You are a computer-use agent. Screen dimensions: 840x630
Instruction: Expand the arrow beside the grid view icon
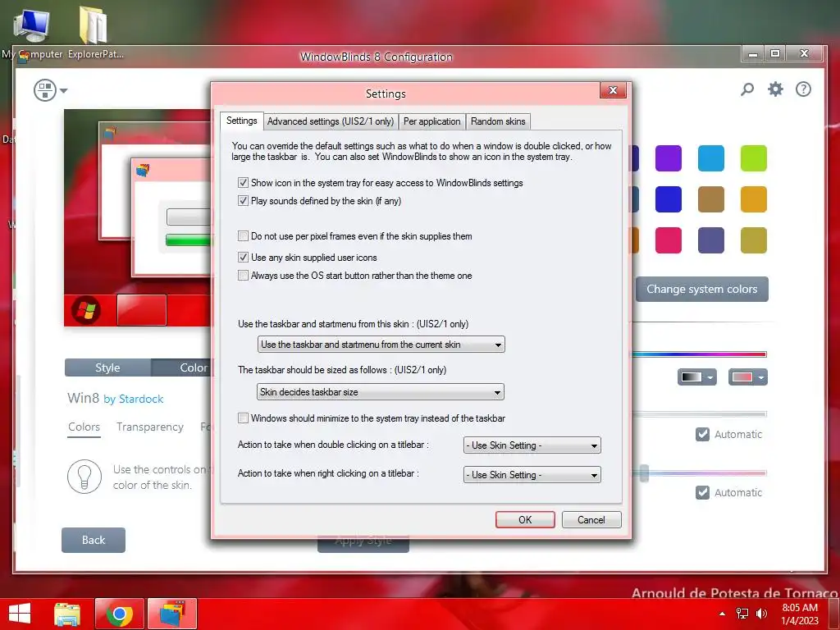pyautogui.click(x=64, y=90)
